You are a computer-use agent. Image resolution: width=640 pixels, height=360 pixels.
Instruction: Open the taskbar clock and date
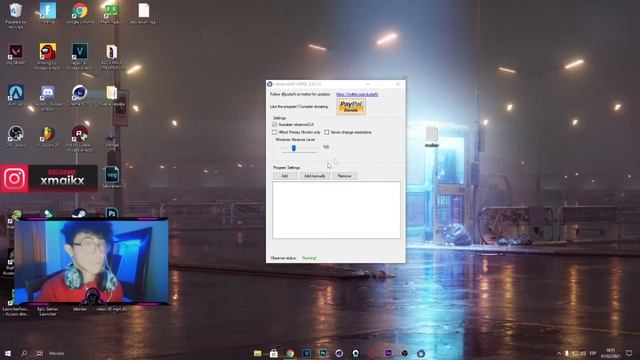pos(611,353)
